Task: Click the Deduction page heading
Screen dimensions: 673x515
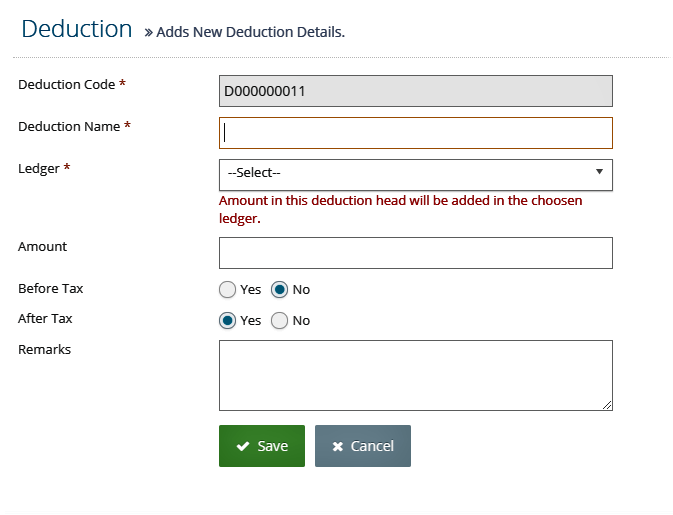Action: [x=77, y=29]
